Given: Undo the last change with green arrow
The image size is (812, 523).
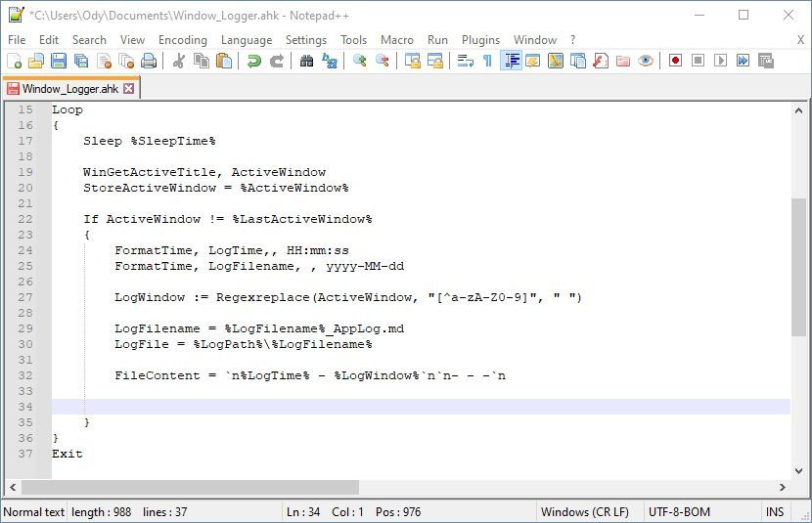Looking at the screenshot, I should point(253,61).
